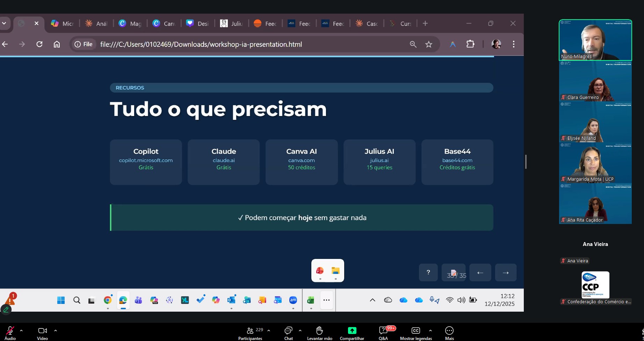Image resolution: width=644 pixels, height=341 pixels.
Task: Open the browser Extensions puzzle icon
Action: [470, 44]
